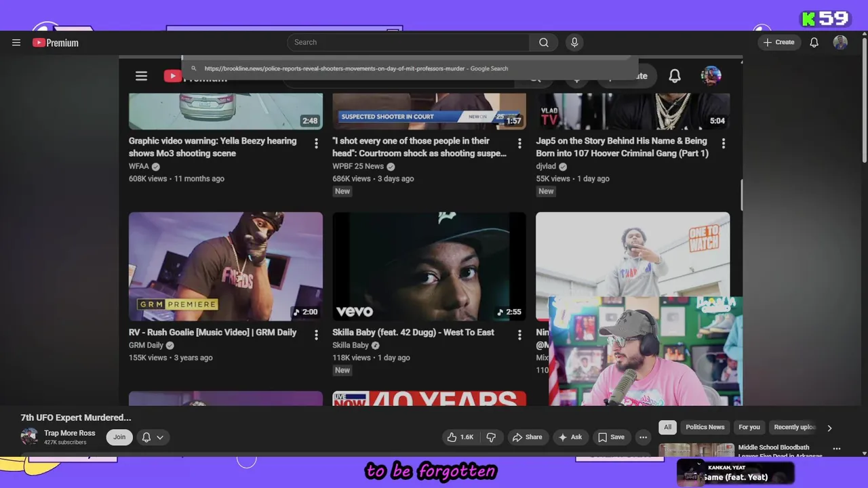Image resolution: width=868 pixels, height=488 pixels.
Task: Play the Vevo Skilla Baby thumbnail
Action: pyautogui.click(x=429, y=266)
